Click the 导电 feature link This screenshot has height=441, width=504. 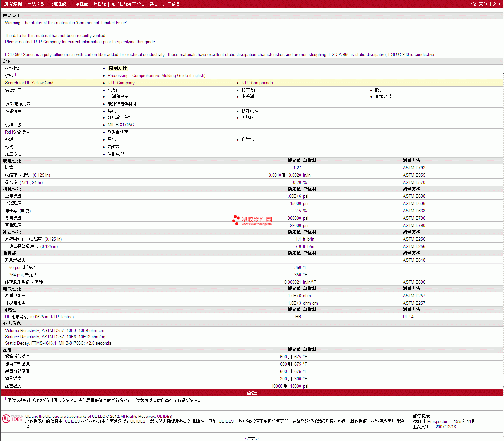click(x=112, y=111)
